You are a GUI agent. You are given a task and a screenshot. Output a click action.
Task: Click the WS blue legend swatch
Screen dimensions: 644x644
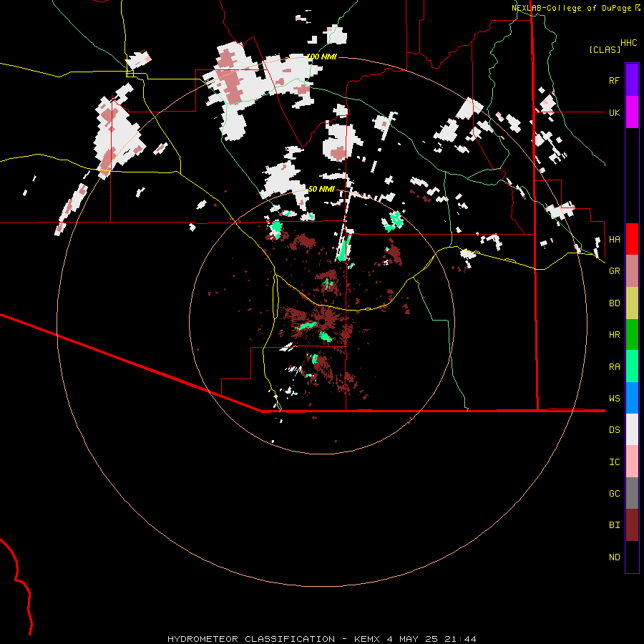632,398
